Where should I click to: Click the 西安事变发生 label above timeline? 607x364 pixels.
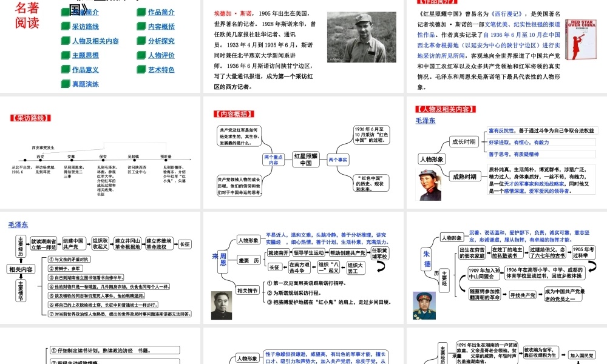pyautogui.click(x=43, y=148)
